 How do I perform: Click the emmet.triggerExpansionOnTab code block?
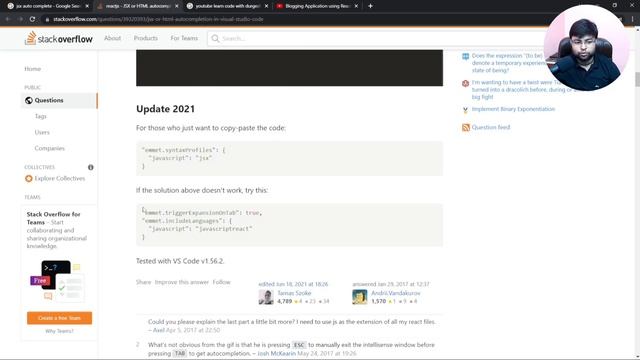point(289,225)
